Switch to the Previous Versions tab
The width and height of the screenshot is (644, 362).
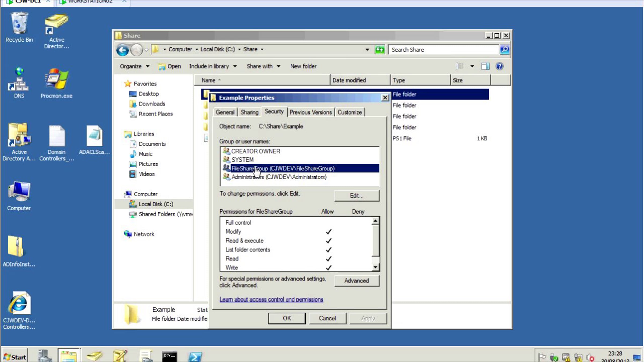pyautogui.click(x=310, y=112)
